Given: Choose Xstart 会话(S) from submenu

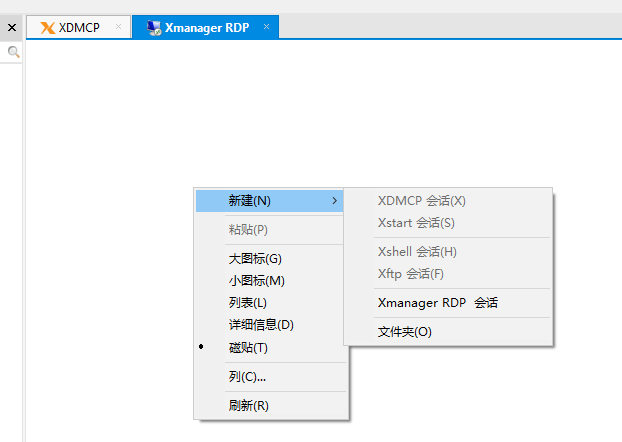Looking at the screenshot, I should (448, 223).
